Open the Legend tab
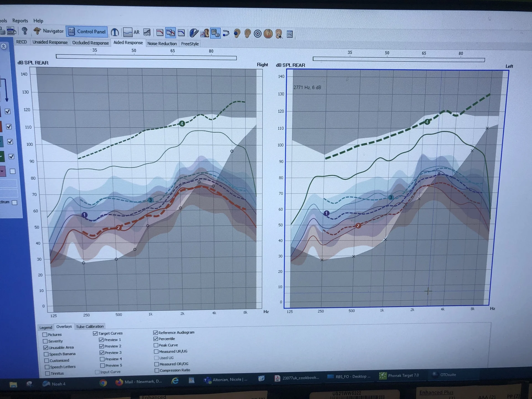Viewport: 532px width, 399px height. tap(45, 327)
